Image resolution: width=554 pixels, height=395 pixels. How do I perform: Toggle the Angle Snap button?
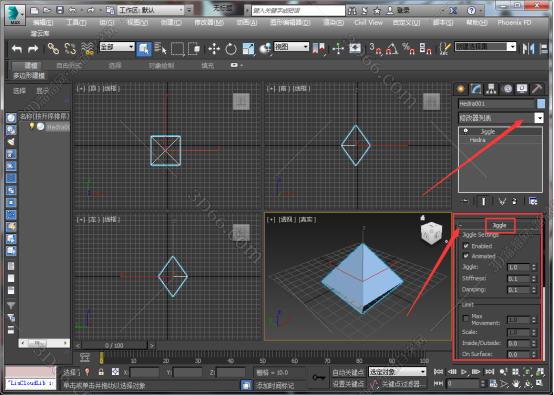[392, 49]
